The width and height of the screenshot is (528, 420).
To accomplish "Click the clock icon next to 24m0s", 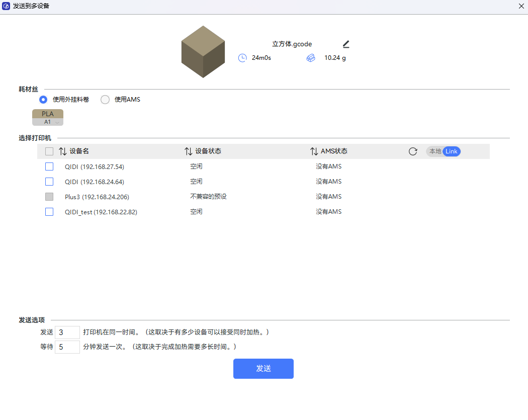I will click(x=242, y=58).
